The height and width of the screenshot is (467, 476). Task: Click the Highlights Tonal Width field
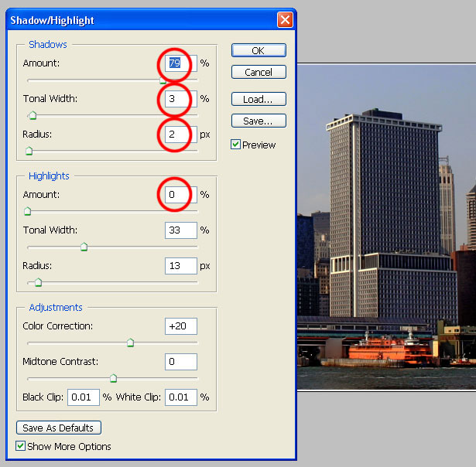point(181,230)
